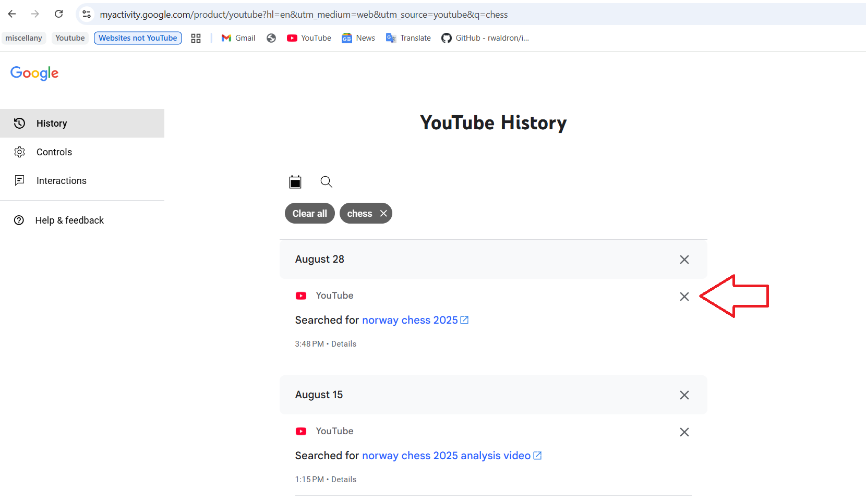Open 'norway chess 2025 analysis video' link
The width and height of the screenshot is (866, 504).
(x=446, y=456)
